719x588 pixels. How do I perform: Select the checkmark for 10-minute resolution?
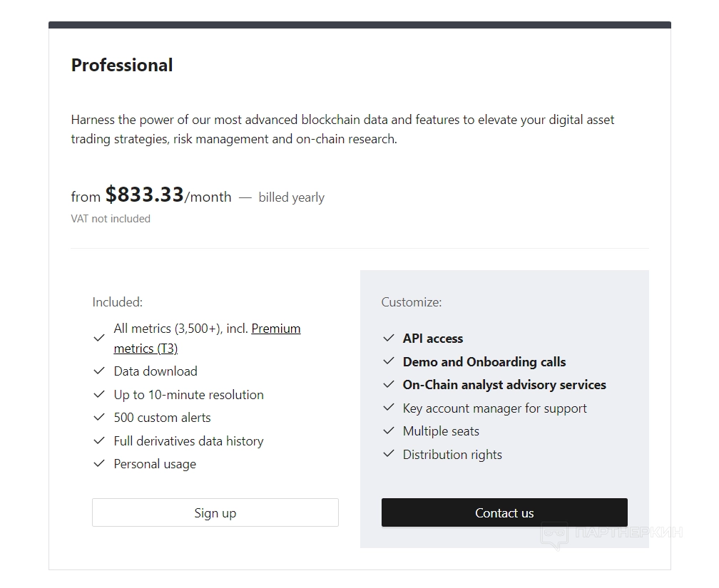coord(99,395)
